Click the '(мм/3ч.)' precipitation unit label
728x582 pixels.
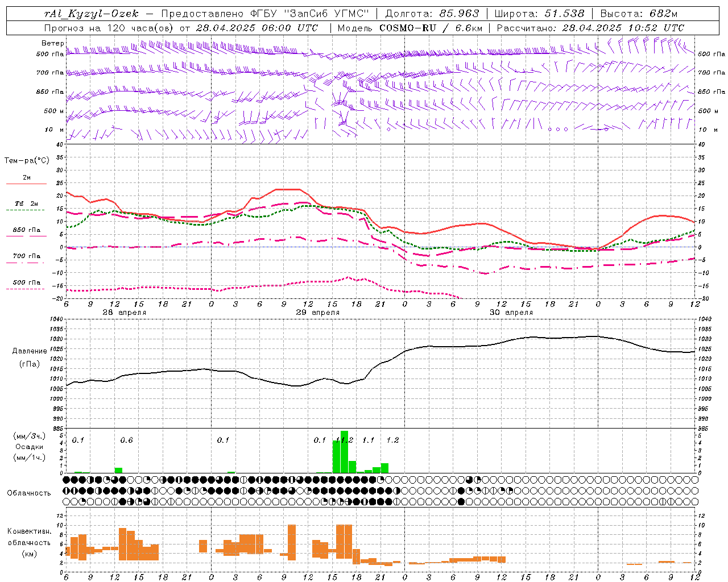coord(30,436)
